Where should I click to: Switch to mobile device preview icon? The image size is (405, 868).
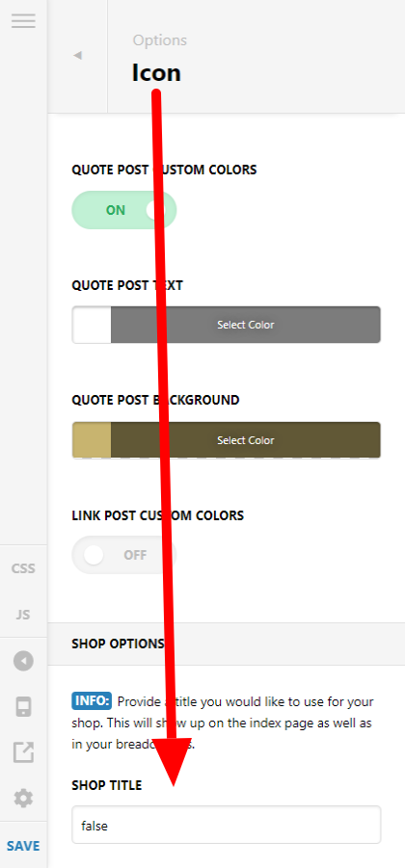click(23, 707)
